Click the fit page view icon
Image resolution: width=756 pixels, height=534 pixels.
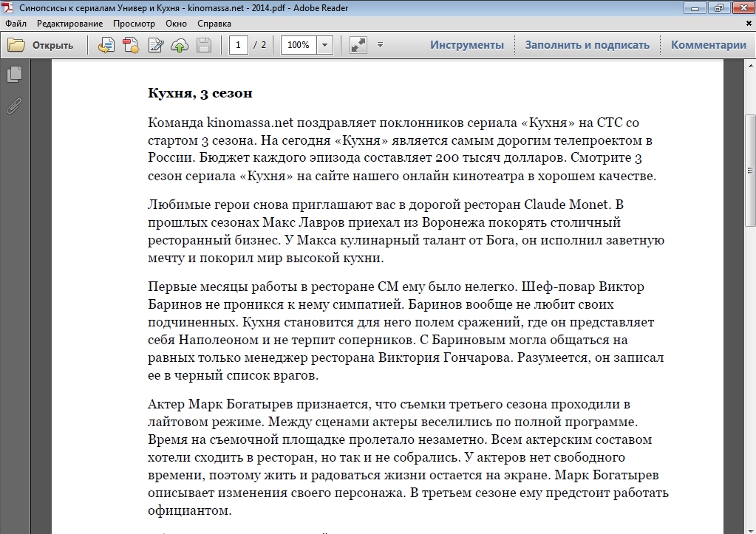(x=358, y=45)
